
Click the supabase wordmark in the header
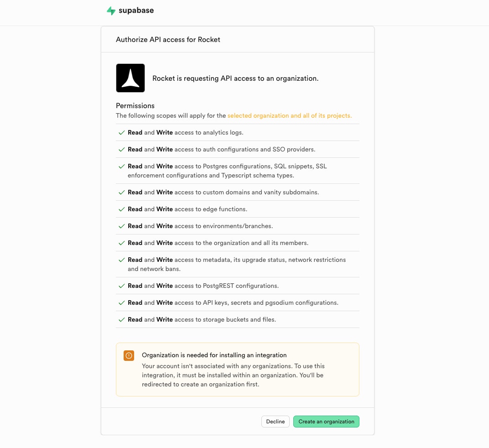pos(135,10)
